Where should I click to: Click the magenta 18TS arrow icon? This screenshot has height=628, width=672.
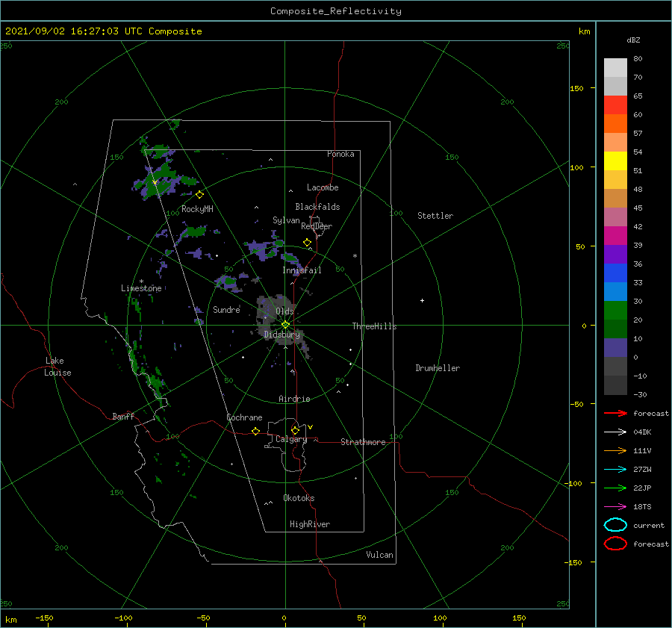[x=615, y=506]
